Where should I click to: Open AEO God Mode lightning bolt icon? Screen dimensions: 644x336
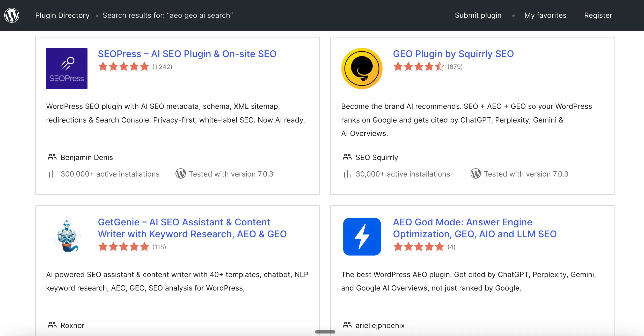point(362,236)
